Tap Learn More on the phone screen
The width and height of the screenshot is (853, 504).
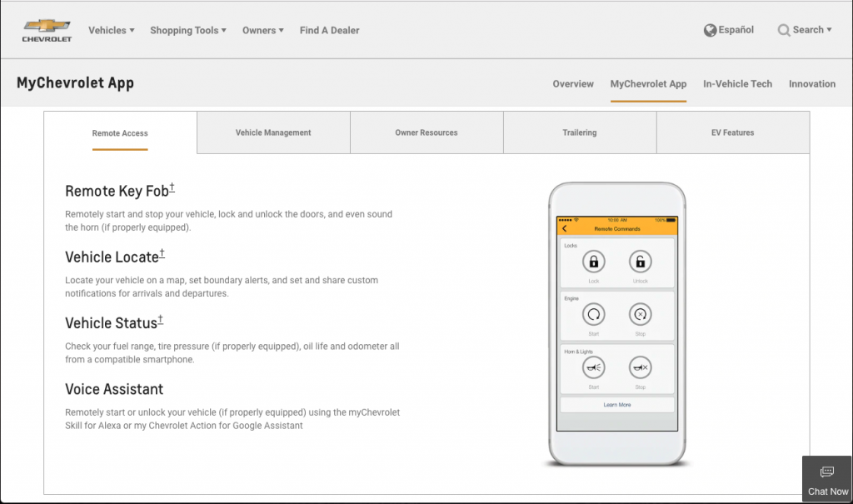pyautogui.click(x=617, y=405)
